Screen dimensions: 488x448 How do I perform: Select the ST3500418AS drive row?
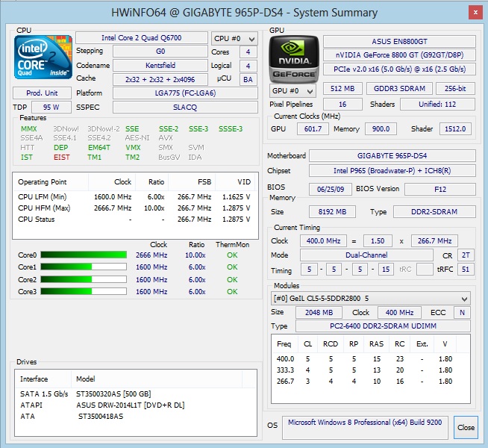point(136,417)
